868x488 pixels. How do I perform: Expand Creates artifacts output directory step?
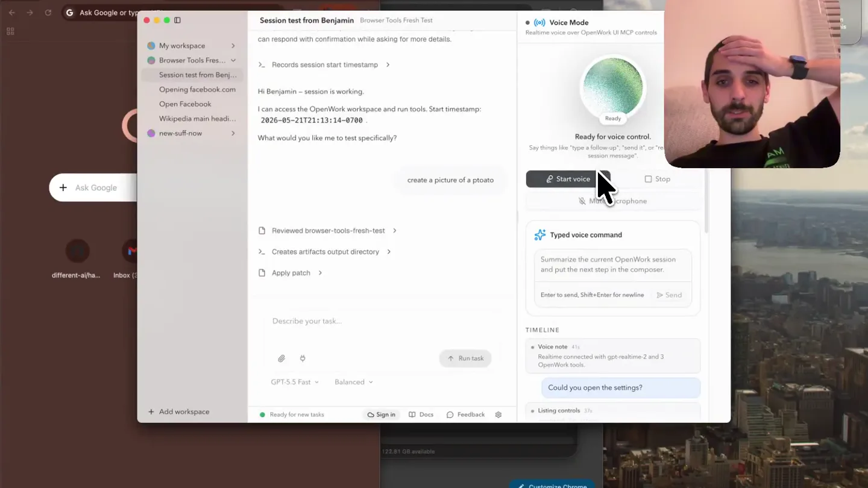324,252
